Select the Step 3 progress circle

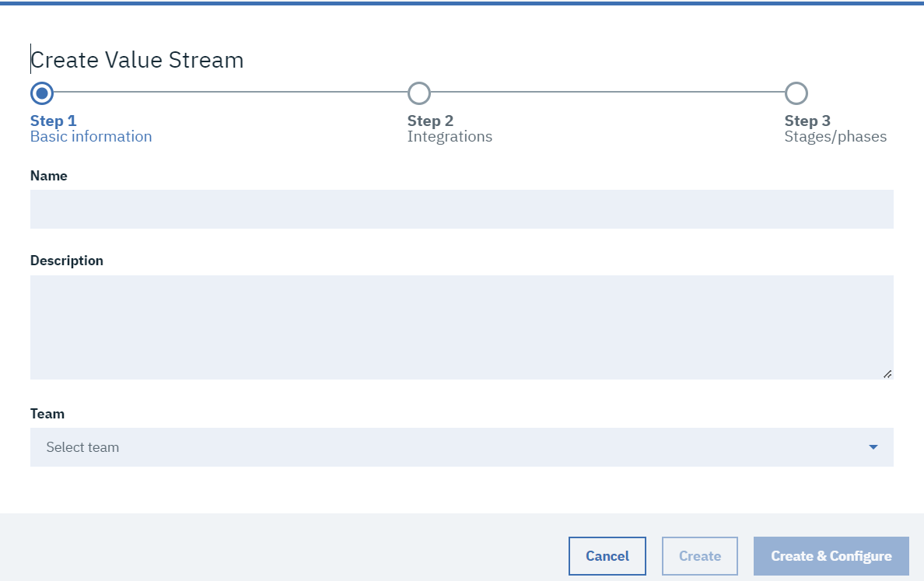point(796,93)
